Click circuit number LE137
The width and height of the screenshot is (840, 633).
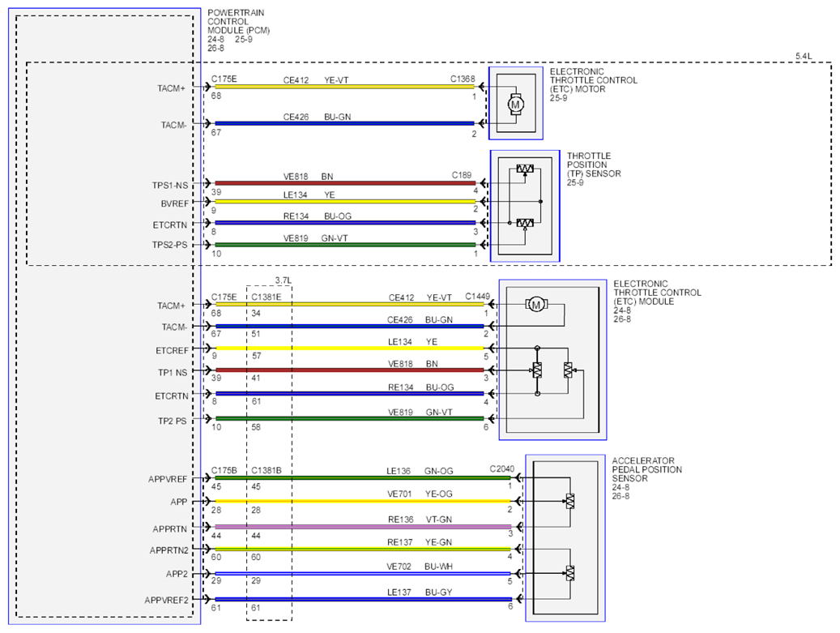click(399, 592)
